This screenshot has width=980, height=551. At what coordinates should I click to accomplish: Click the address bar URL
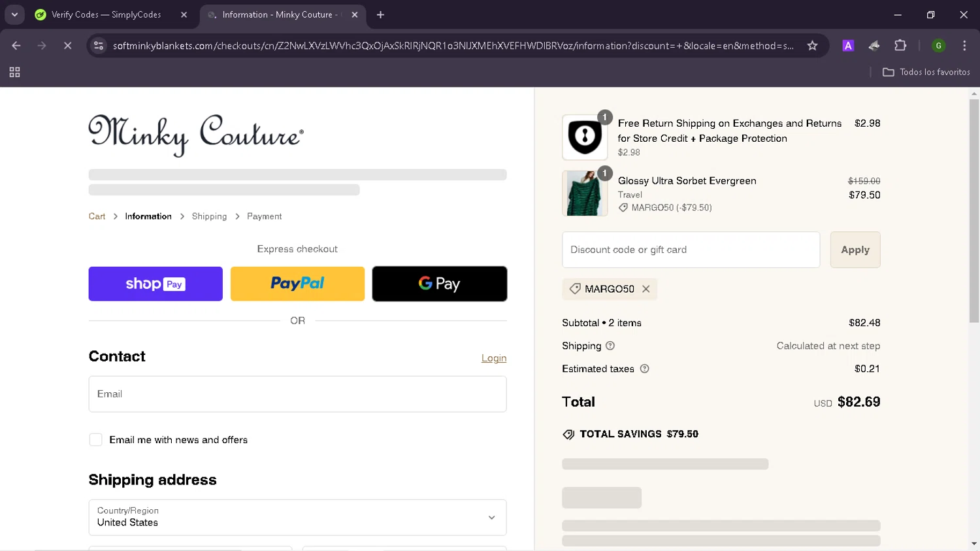(453, 46)
